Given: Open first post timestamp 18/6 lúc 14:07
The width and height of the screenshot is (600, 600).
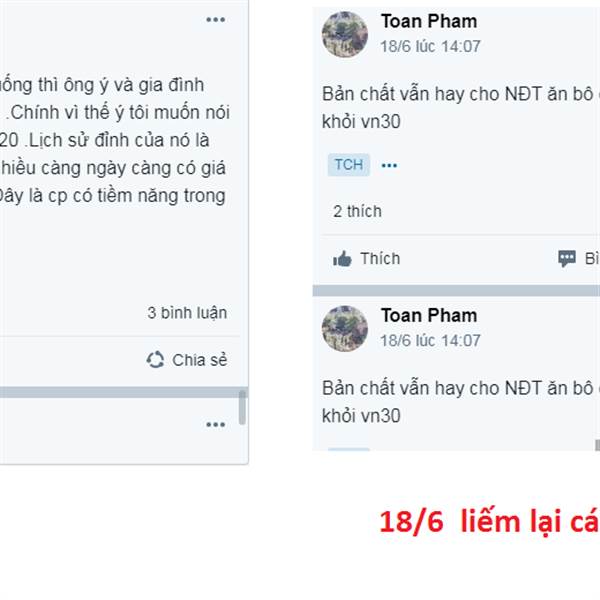Looking at the screenshot, I should click(430, 47).
